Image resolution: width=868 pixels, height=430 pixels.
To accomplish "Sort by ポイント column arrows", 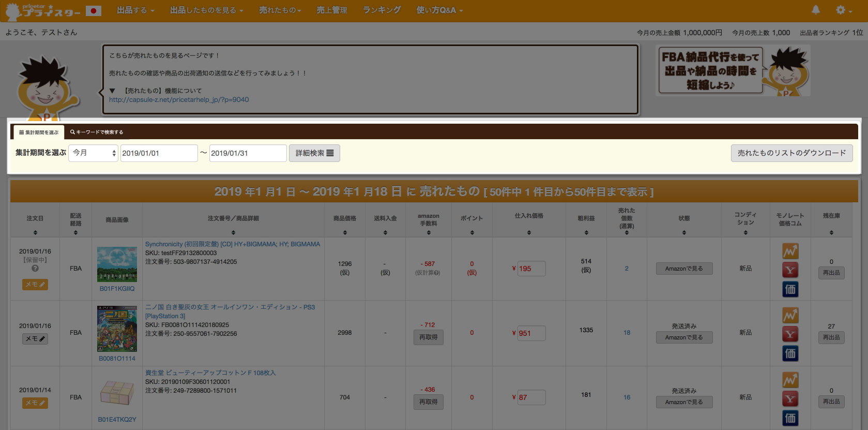I will point(472,233).
